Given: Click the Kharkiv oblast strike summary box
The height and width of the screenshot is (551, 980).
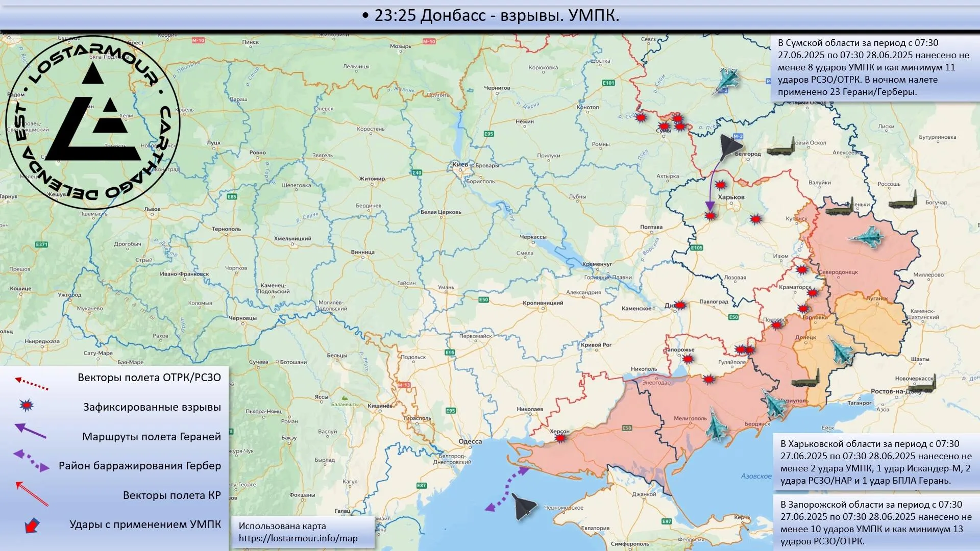Looking at the screenshot, I should click(875, 462).
